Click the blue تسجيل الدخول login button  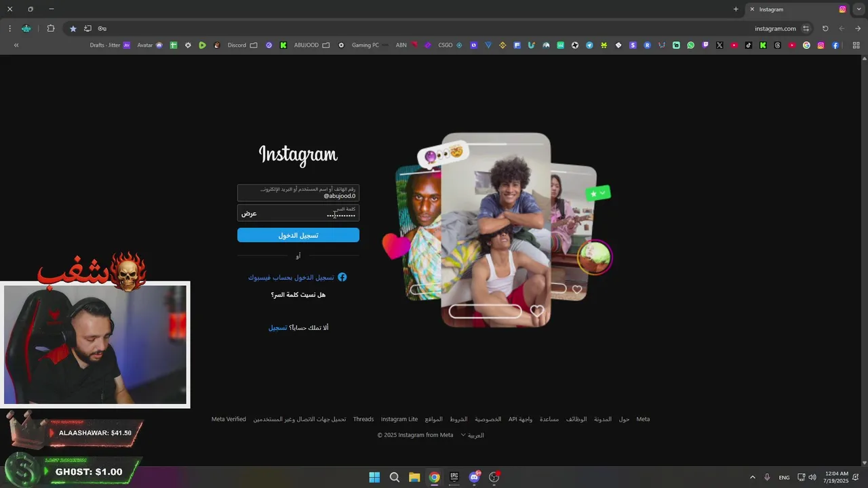pyautogui.click(x=298, y=235)
